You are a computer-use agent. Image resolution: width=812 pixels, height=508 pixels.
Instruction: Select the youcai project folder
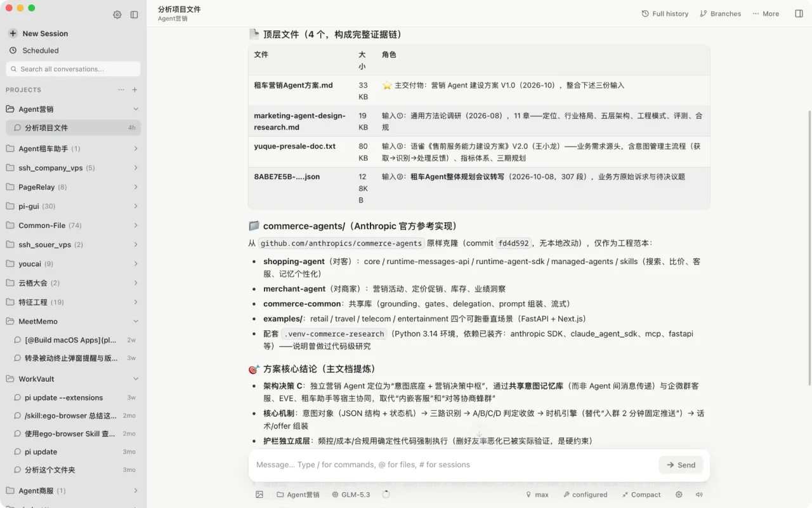(73, 264)
